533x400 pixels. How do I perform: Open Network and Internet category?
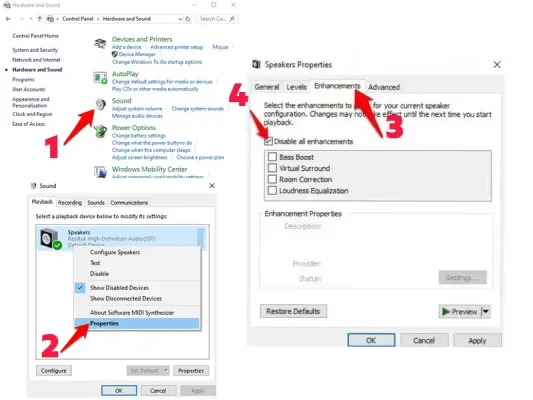[36, 60]
